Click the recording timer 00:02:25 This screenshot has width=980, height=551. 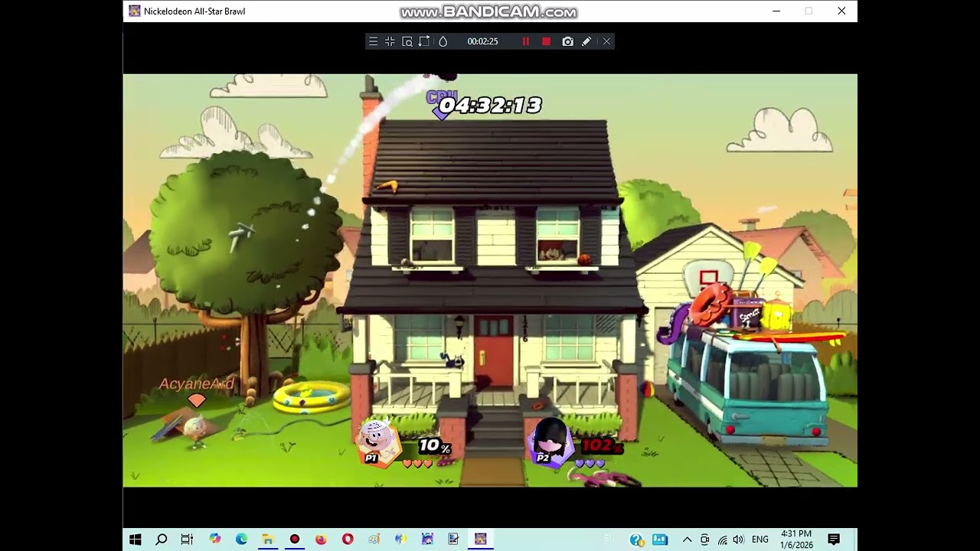click(x=482, y=41)
